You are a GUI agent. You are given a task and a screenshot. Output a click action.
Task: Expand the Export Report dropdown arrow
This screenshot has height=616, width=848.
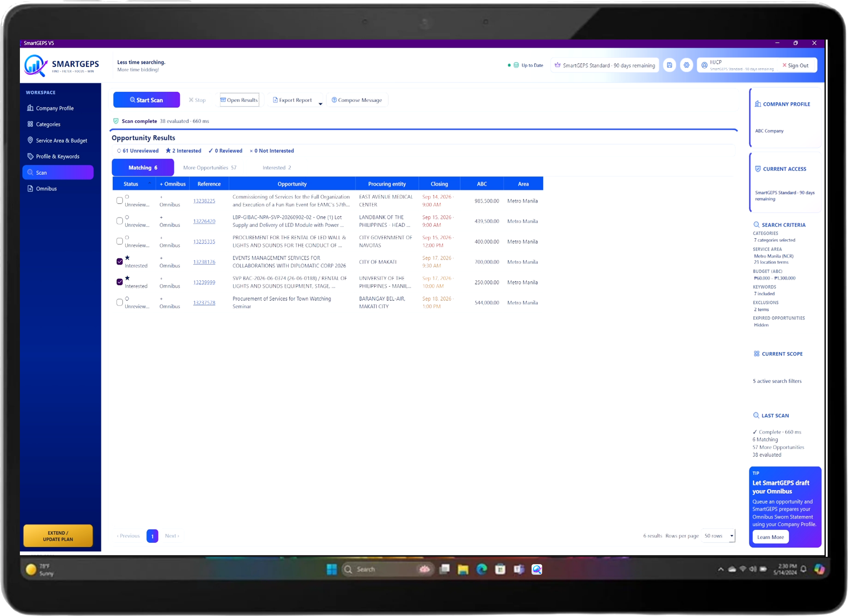[320, 104]
